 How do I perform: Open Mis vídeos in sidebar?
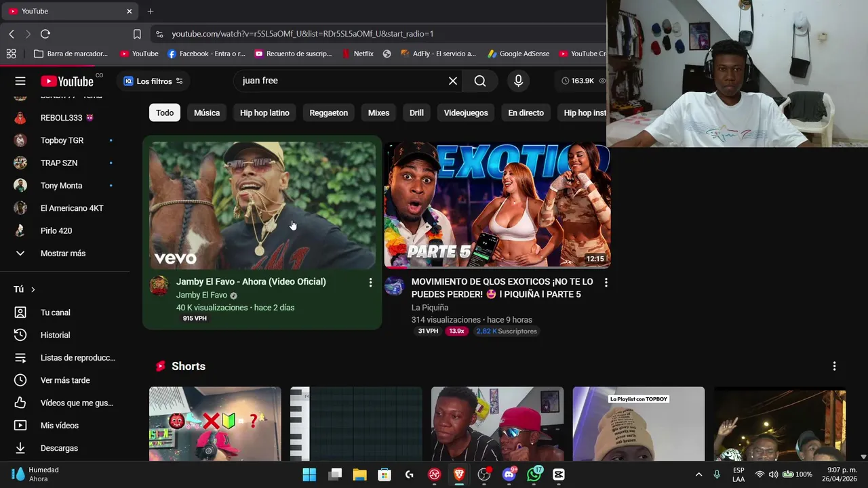coord(64,426)
